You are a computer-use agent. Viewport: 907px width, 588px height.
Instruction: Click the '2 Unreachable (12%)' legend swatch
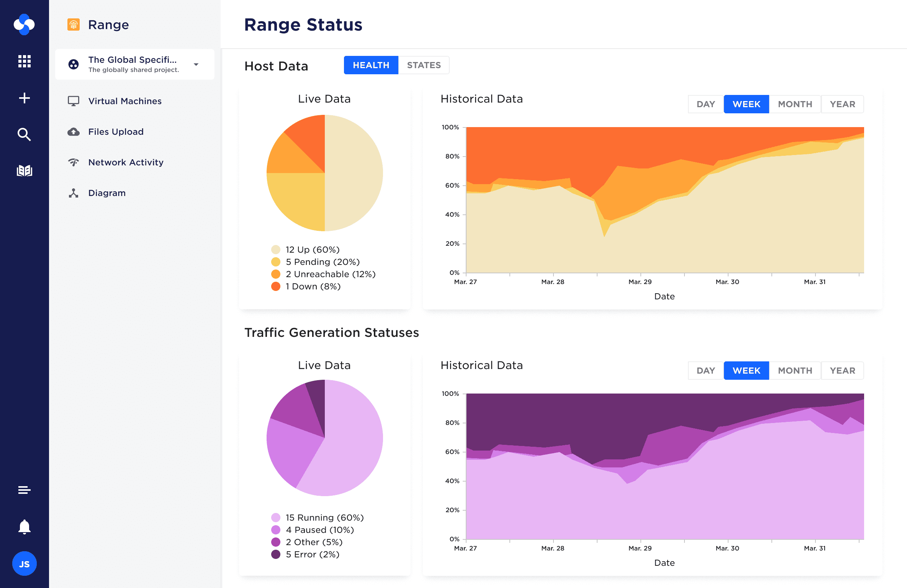(276, 274)
